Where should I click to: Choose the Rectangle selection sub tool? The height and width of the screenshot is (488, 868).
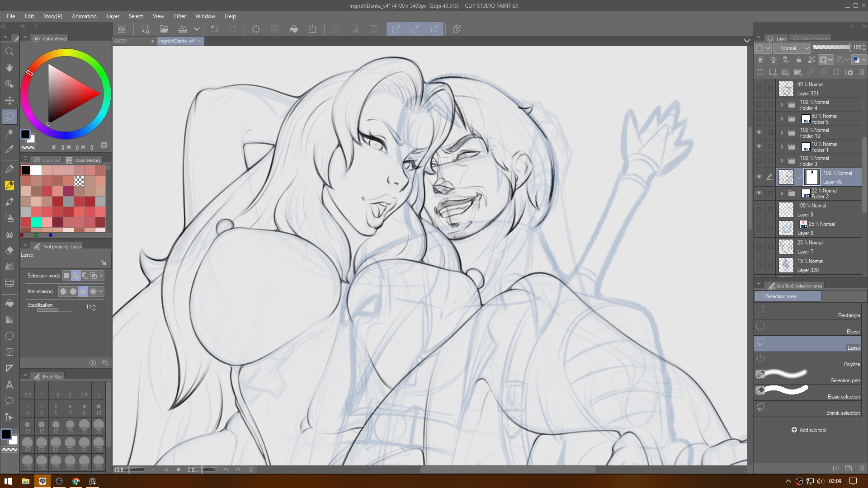808,312
